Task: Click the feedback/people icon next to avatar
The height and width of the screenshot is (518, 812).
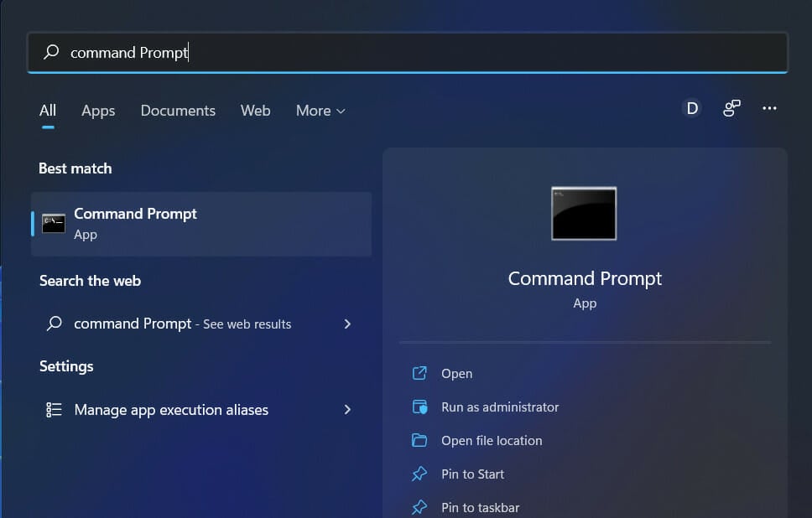Action: coord(731,108)
